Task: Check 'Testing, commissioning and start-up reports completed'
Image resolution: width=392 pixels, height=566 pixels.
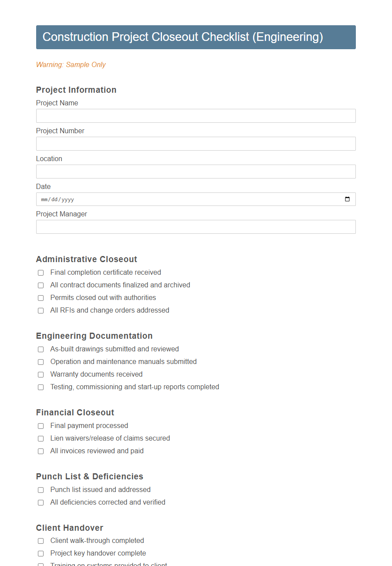Action: tap(41, 387)
